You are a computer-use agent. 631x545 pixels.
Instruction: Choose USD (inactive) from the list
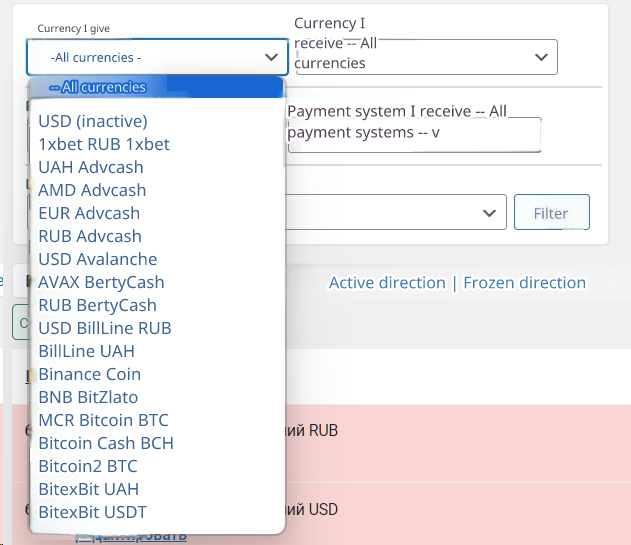[x=92, y=121]
